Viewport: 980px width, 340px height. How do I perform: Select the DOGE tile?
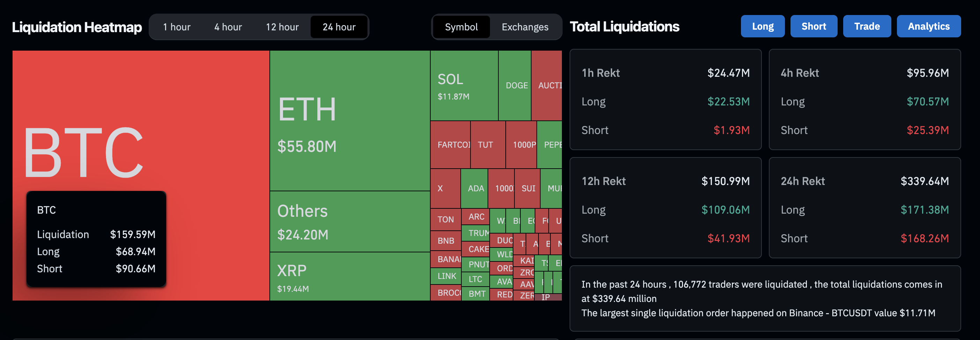[515, 84]
